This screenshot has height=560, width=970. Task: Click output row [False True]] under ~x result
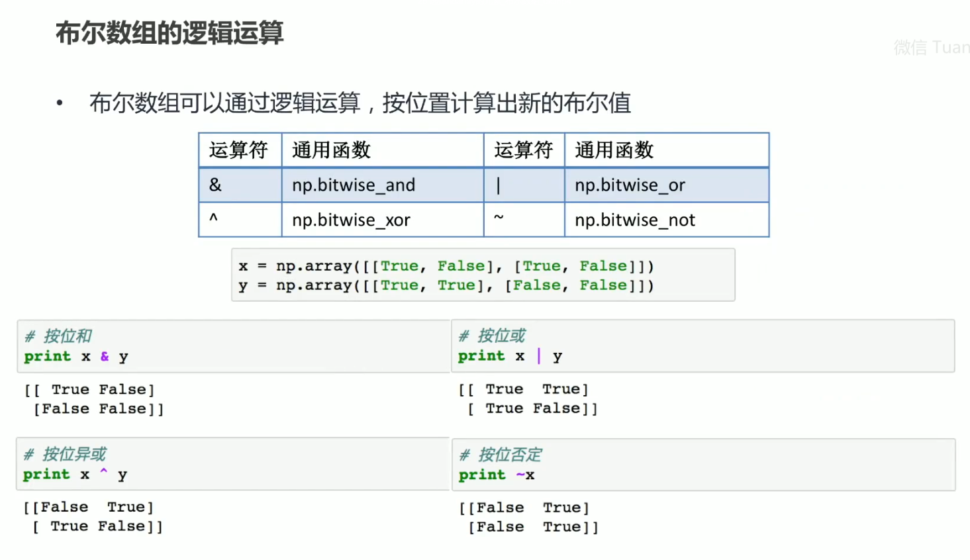coord(534,527)
